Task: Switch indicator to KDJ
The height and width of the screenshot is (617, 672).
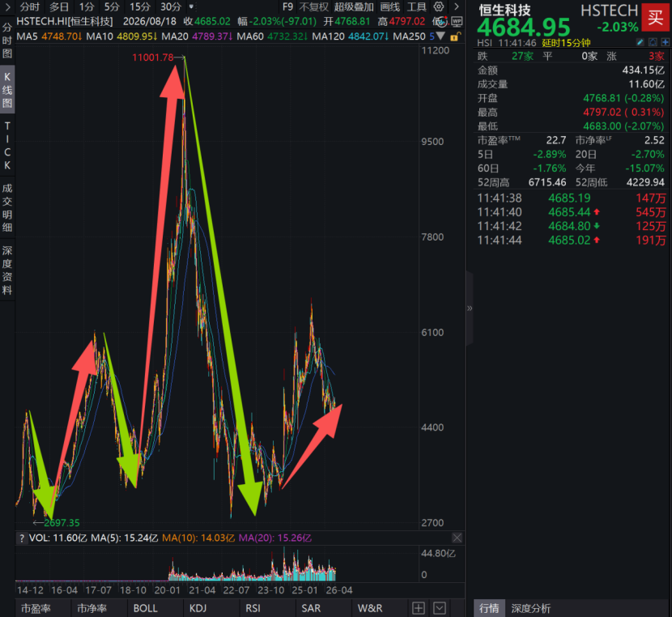Action: click(198, 608)
